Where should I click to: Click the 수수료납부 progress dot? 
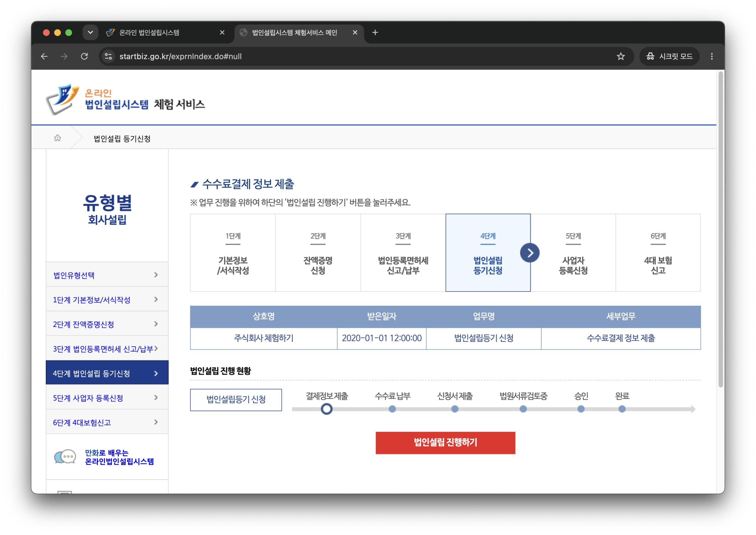(392, 409)
